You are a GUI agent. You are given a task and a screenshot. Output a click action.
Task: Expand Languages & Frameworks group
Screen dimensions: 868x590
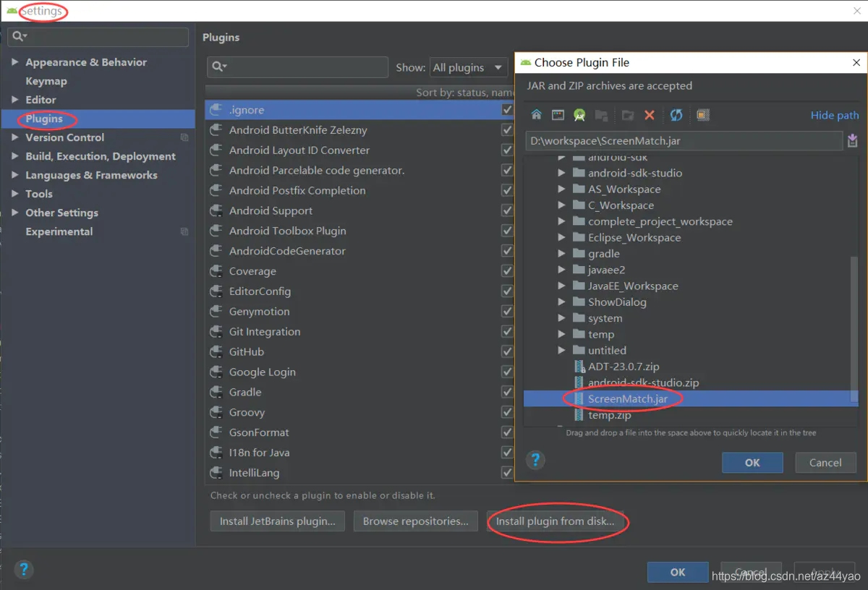click(15, 175)
